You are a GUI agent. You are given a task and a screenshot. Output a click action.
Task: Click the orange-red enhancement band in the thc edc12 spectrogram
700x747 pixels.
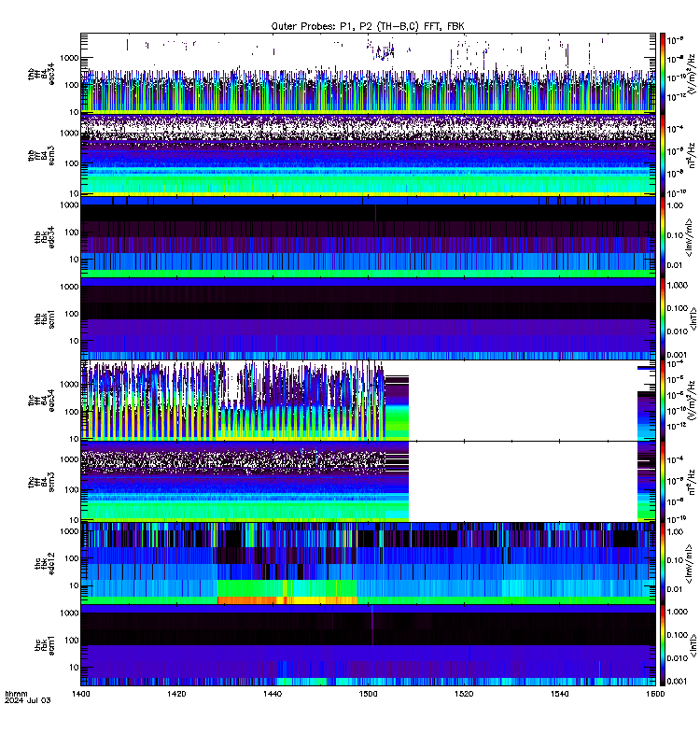pyautogui.click(x=287, y=600)
